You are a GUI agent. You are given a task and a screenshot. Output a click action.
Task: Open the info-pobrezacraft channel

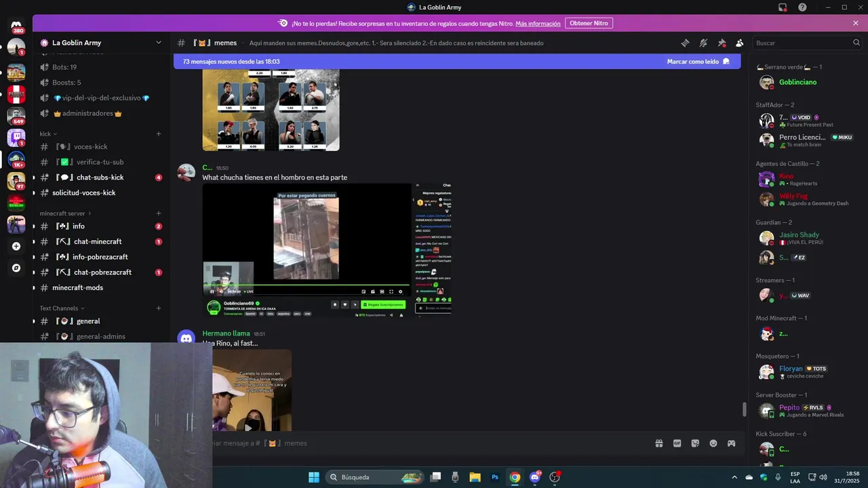[x=101, y=257]
